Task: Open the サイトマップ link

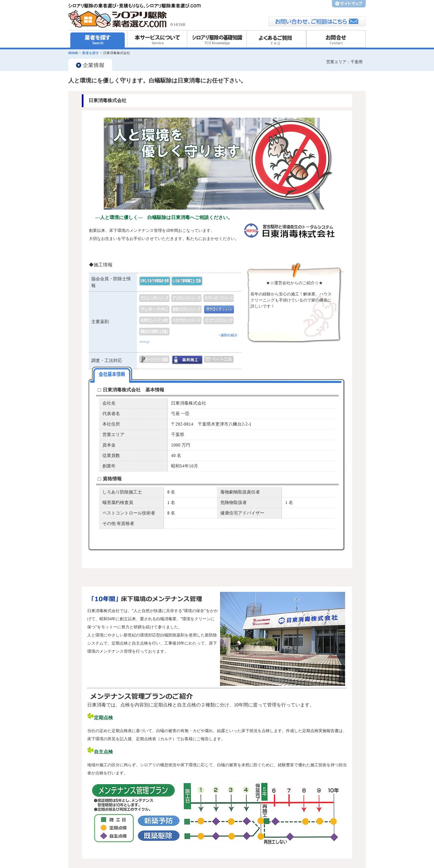Action: [348, 4]
